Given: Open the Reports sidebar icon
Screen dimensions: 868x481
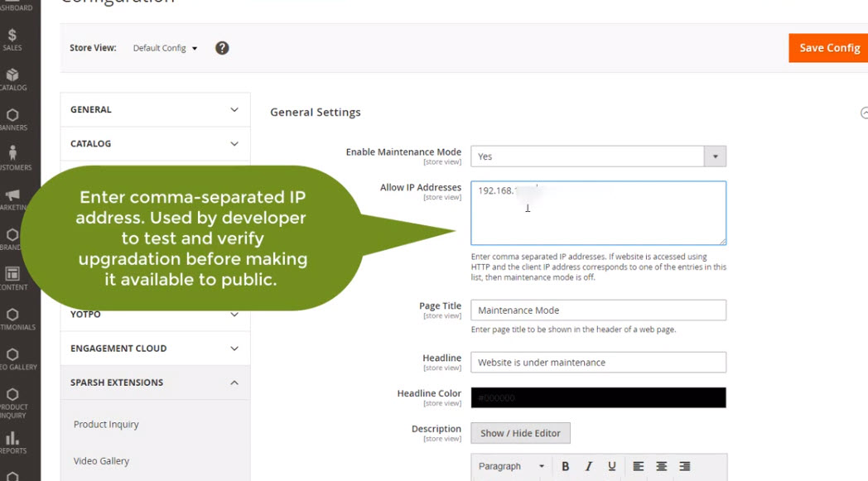Looking at the screenshot, I should point(12,442).
